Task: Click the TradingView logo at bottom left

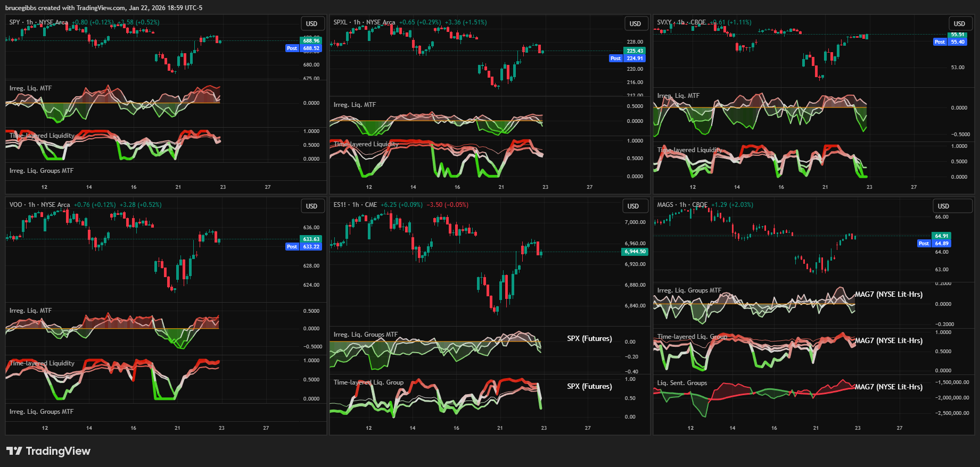Action: (x=48, y=451)
